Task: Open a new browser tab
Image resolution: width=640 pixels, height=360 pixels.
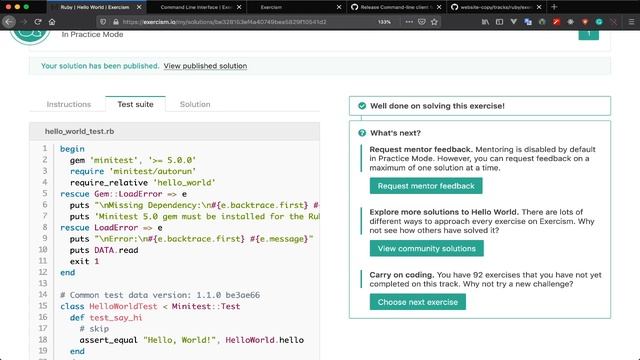Action: point(554,7)
